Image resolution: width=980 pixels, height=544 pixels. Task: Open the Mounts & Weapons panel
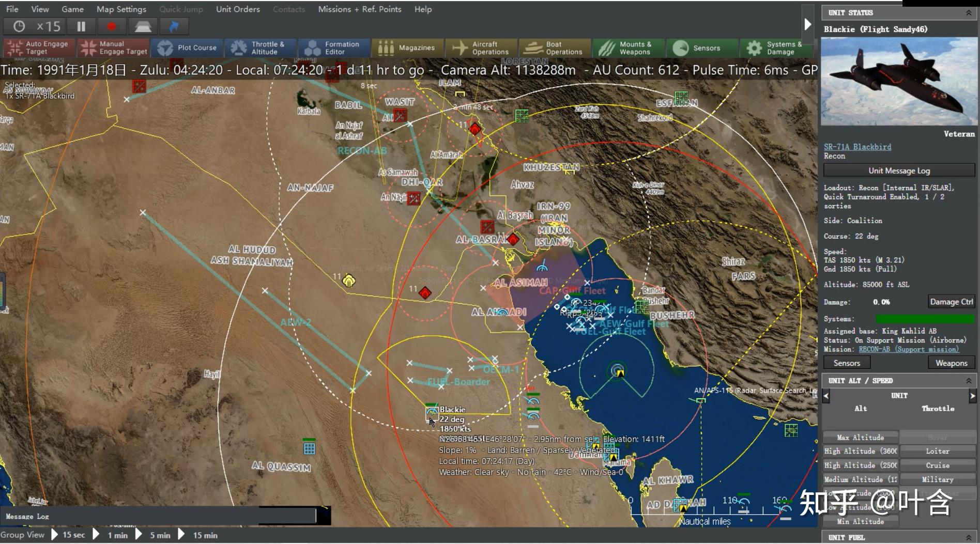coord(629,48)
